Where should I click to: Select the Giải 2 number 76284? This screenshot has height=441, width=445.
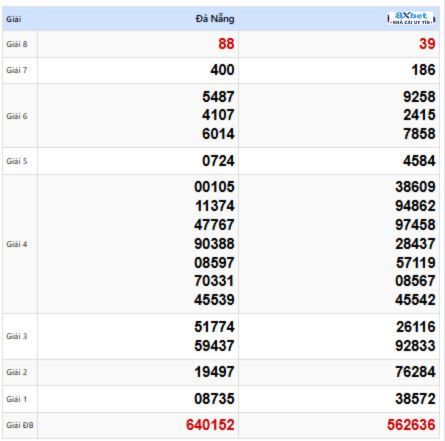415,372
